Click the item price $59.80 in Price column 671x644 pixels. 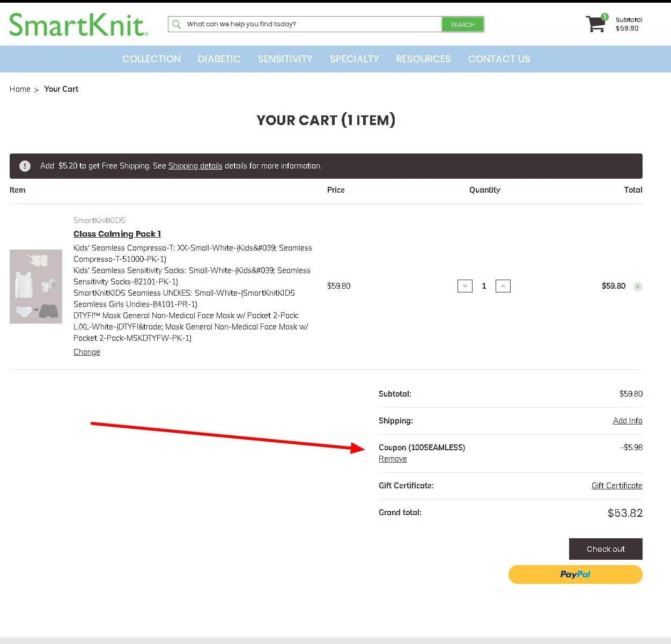pyautogui.click(x=338, y=286)
